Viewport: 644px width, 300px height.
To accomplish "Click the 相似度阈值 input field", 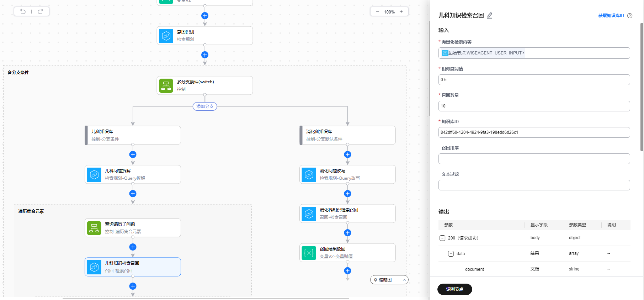I will [x=534, y=80].
